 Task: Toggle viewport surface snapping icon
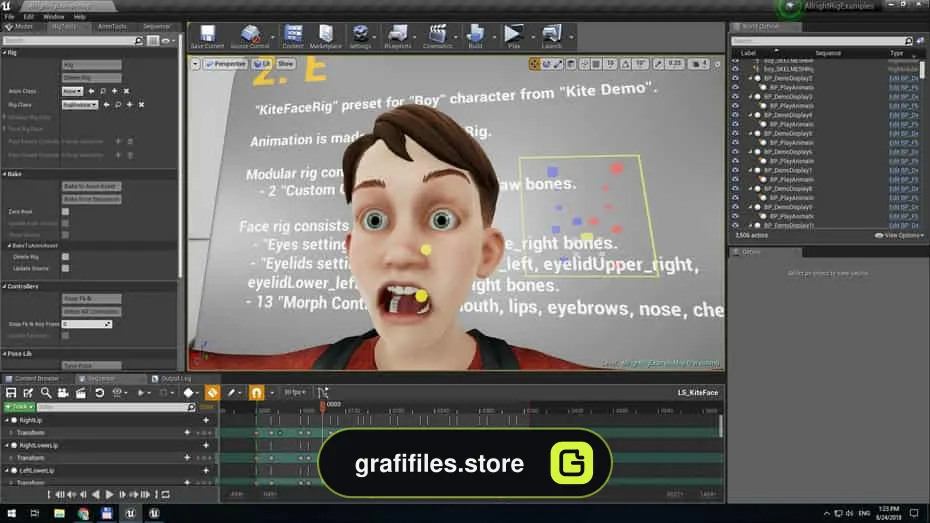click(584, 64)
